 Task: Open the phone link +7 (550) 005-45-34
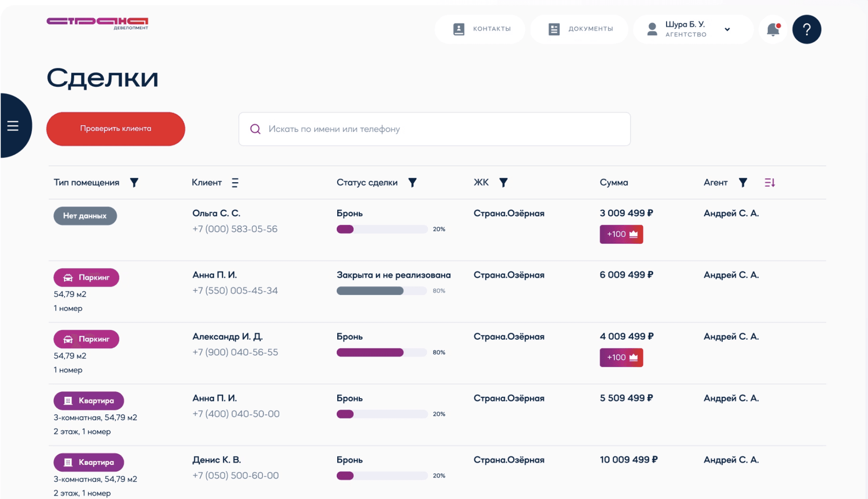click(235, 291)
